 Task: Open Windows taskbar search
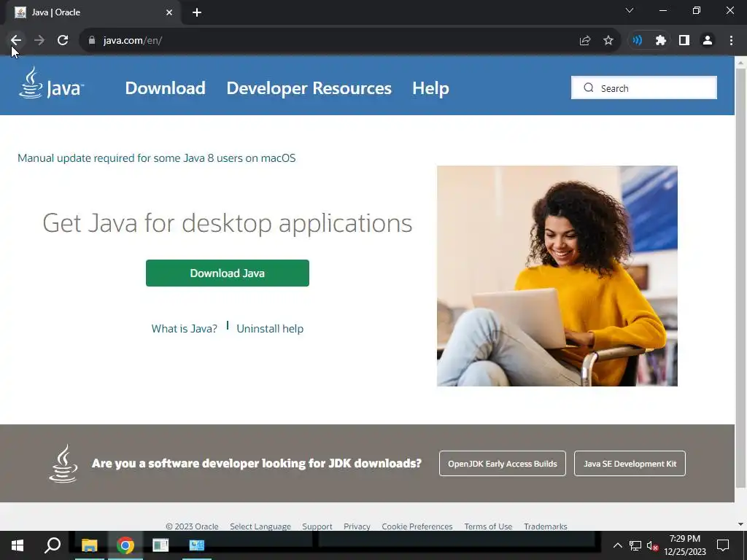tap(53, 545)
